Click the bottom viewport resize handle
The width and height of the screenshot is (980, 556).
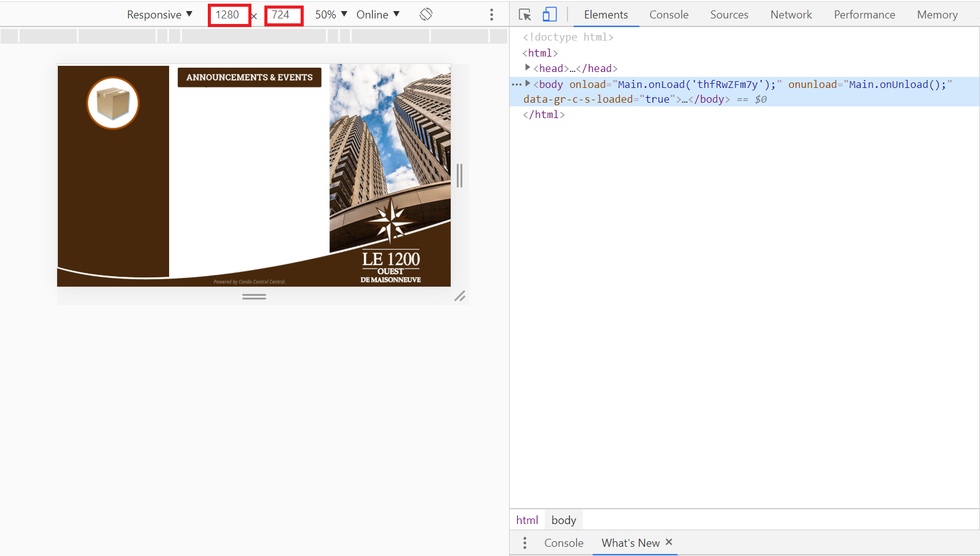[x=254, y=296]
